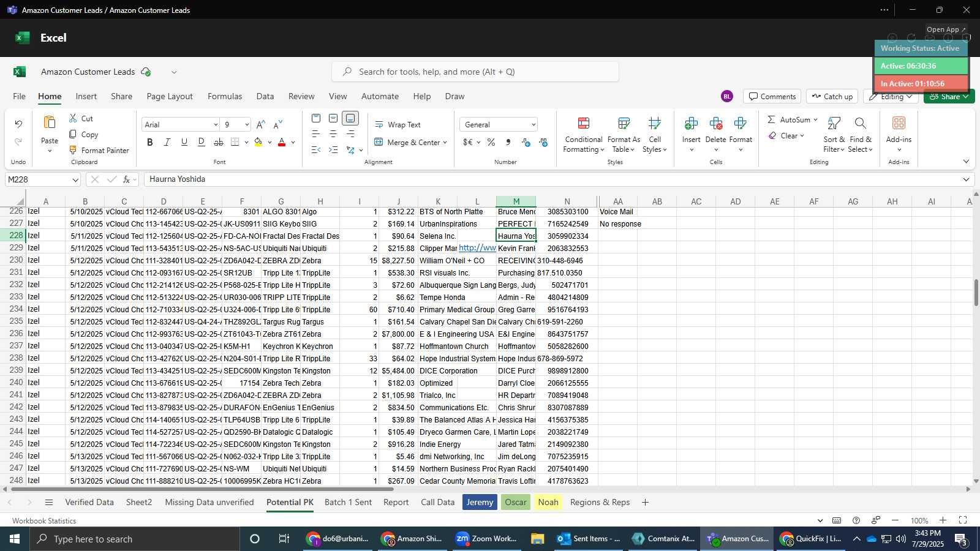
Task: Set top vertical alignment
Action: point(316,118)
